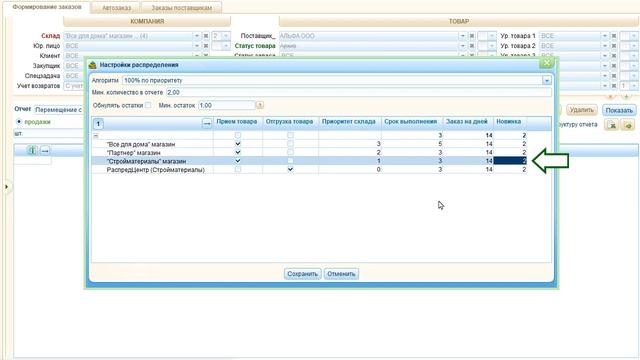Click the small button beside Мин. остаток field
This screenshot has width=640, height=360.
260,105
